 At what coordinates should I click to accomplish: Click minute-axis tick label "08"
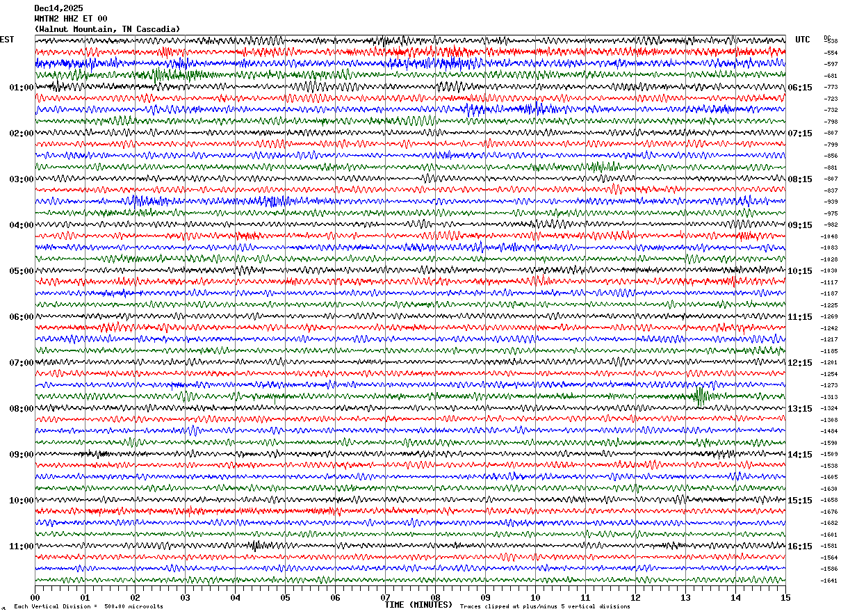[435, 597]
